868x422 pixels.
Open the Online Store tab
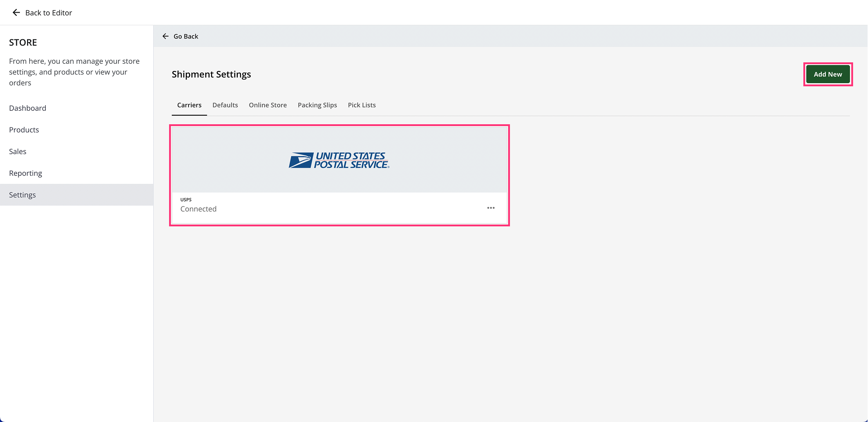268,105
